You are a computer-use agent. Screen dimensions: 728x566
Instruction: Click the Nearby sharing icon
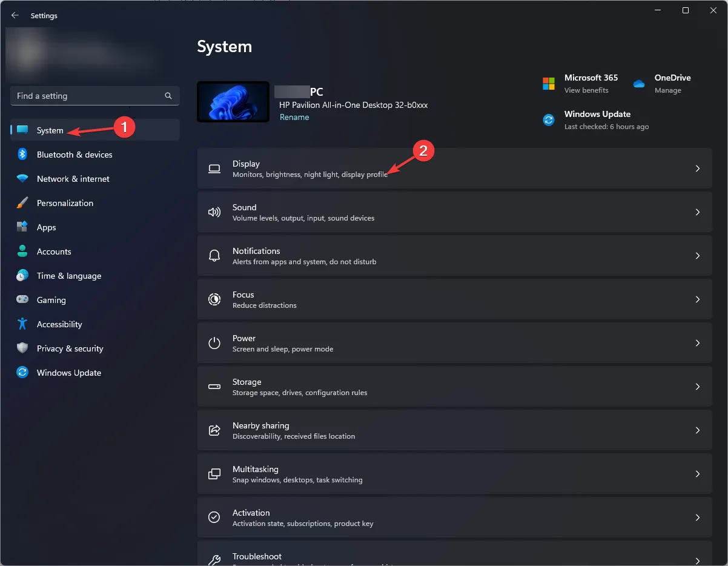pos(214,430)
